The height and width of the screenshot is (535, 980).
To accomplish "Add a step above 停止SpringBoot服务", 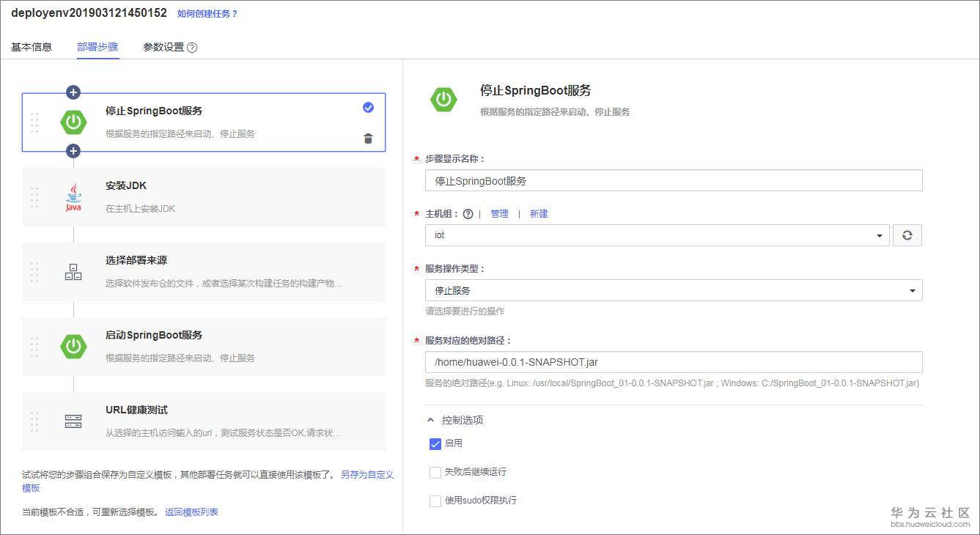I will [73, 92].
